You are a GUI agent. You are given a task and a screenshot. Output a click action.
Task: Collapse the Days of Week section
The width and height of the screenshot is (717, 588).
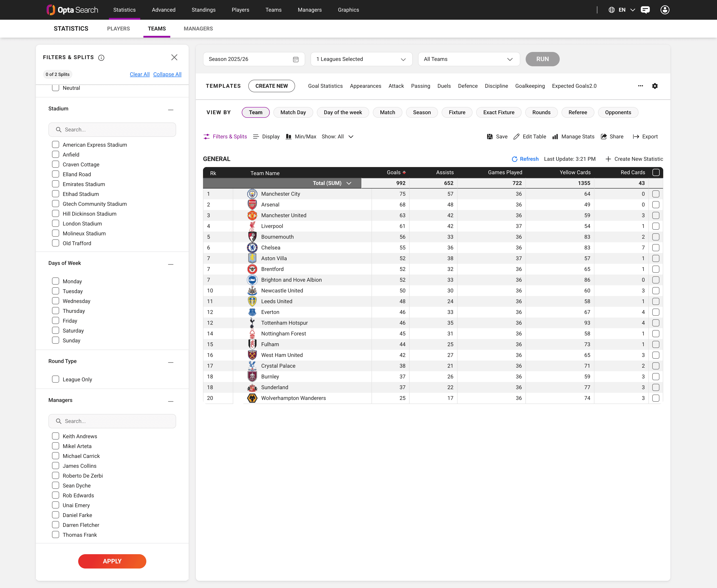171,264
